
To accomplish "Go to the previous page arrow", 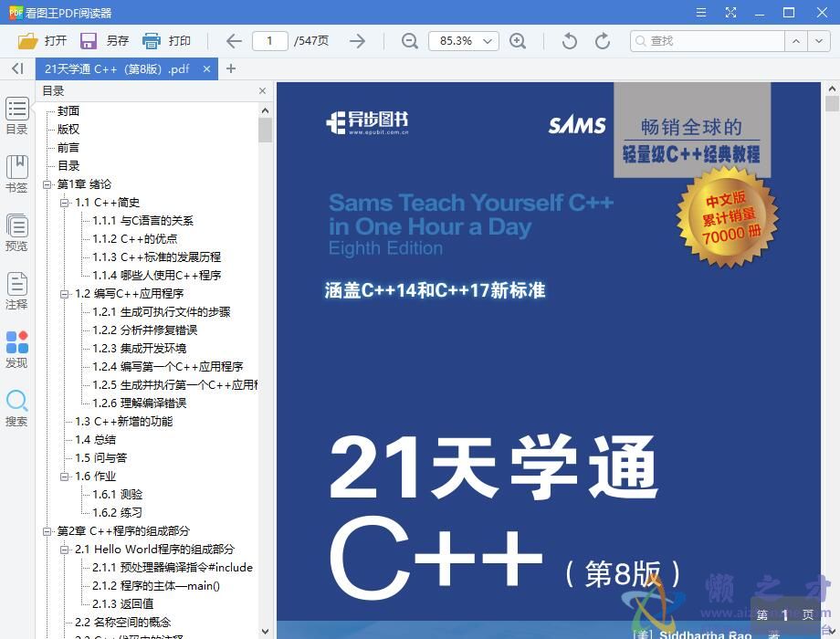I will tap(234, 41).
